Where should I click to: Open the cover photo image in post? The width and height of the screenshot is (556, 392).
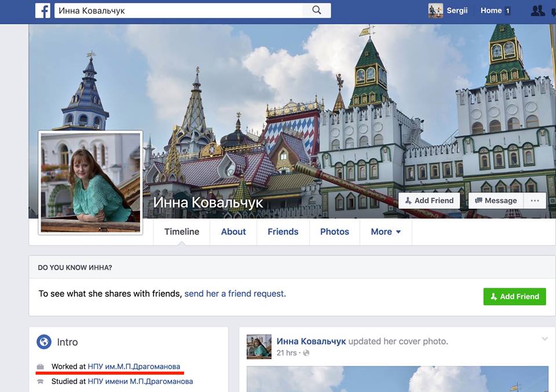pos(397,379)
